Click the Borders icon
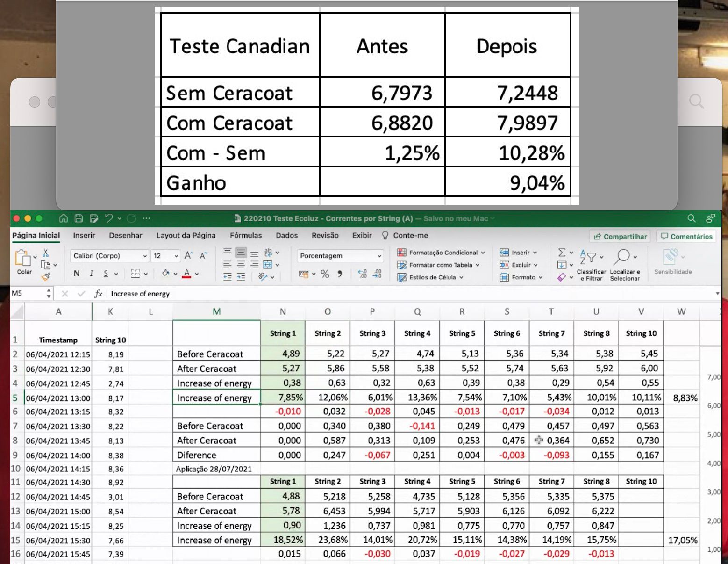 click(136, 274)
